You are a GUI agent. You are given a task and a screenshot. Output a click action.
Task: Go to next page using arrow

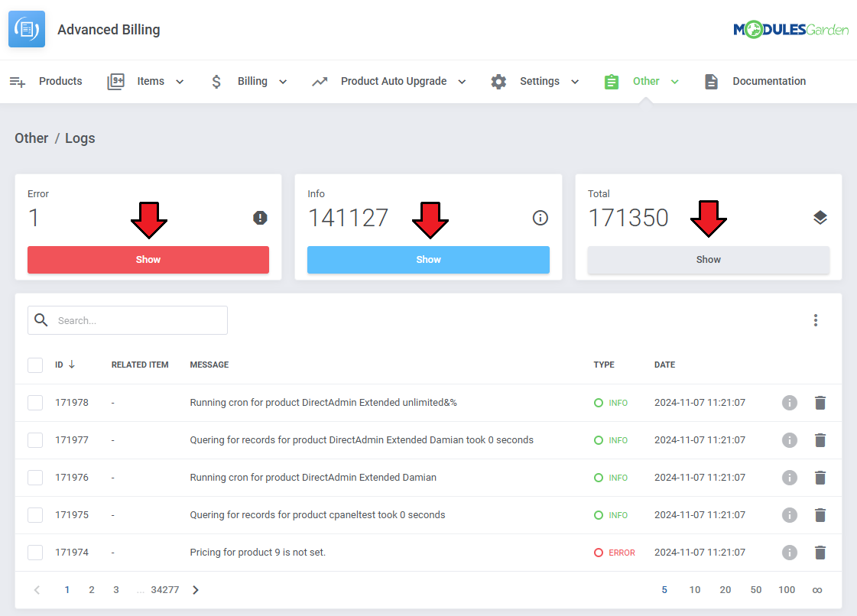point(196,590)
